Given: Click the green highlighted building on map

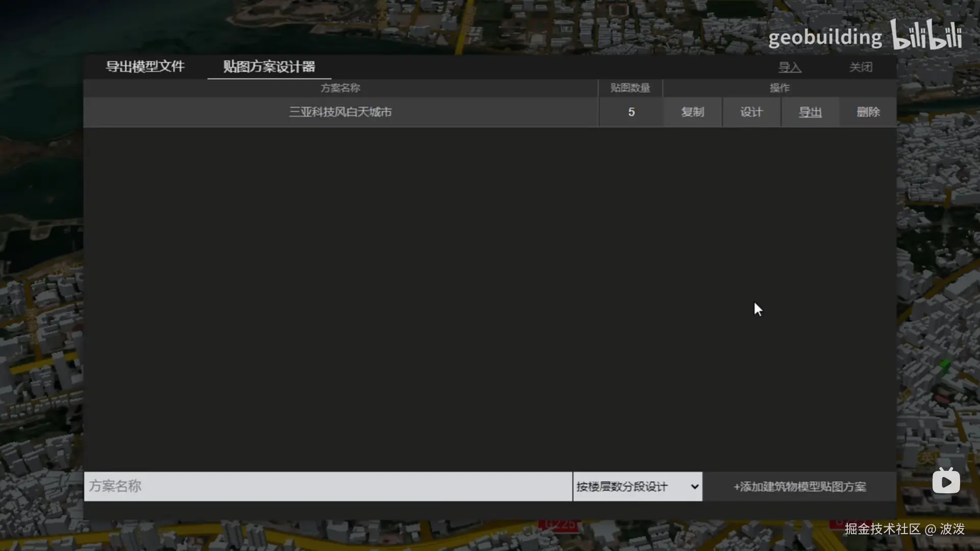Looking at the screenshot, I should click(x=945, y=365).
